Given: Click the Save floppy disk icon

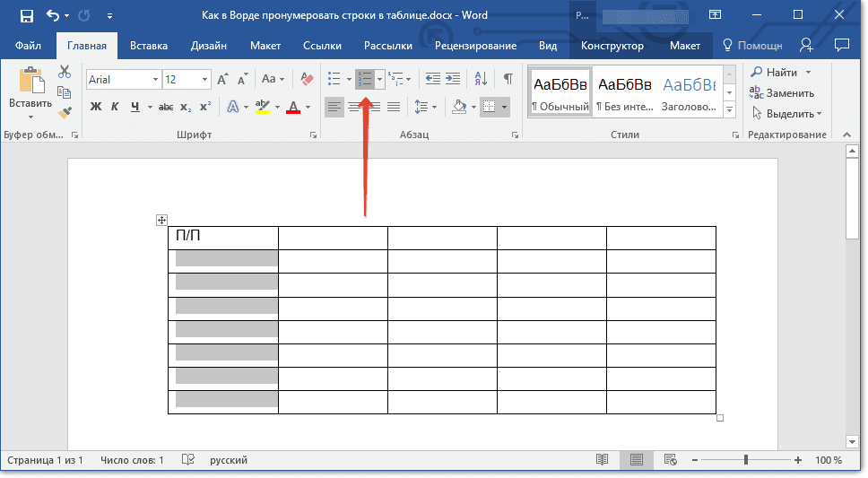Looking at the screenshot, I should click(x=27, y=15).
